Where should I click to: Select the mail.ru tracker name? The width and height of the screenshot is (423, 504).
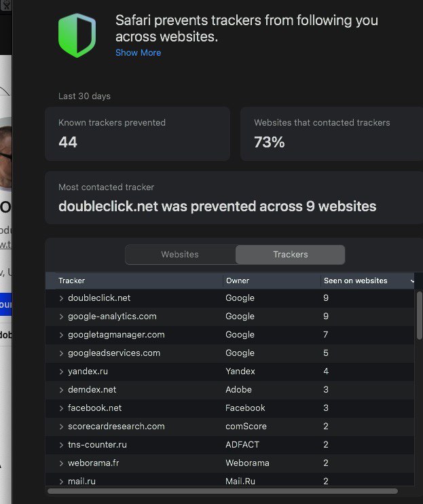81,481
